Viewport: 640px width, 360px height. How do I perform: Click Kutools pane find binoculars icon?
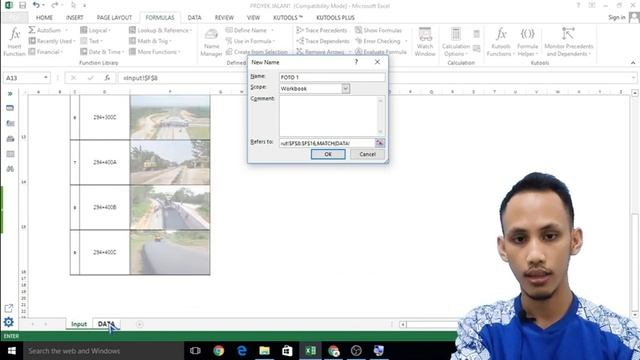(10, 169)
